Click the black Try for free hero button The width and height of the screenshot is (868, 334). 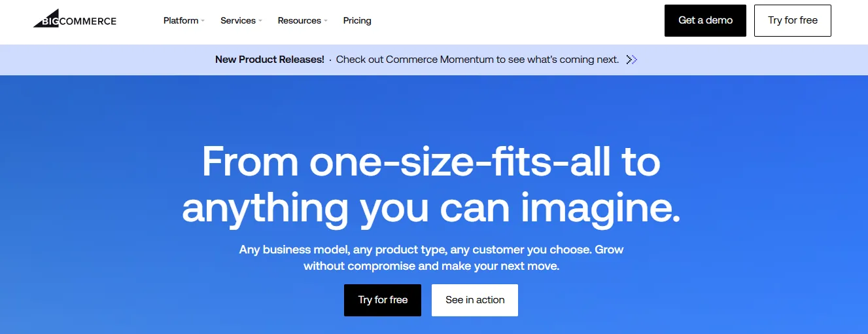[383, 300]
